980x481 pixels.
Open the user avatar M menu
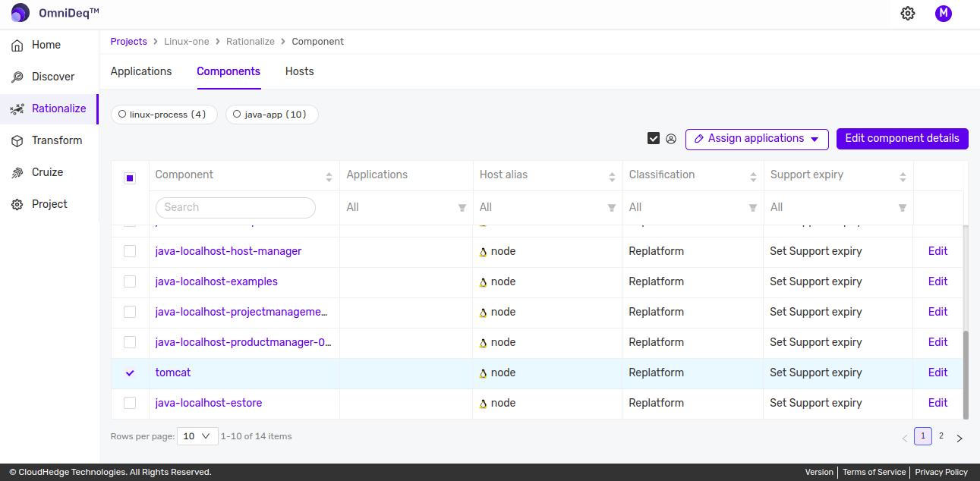click(x=944, y=13)
